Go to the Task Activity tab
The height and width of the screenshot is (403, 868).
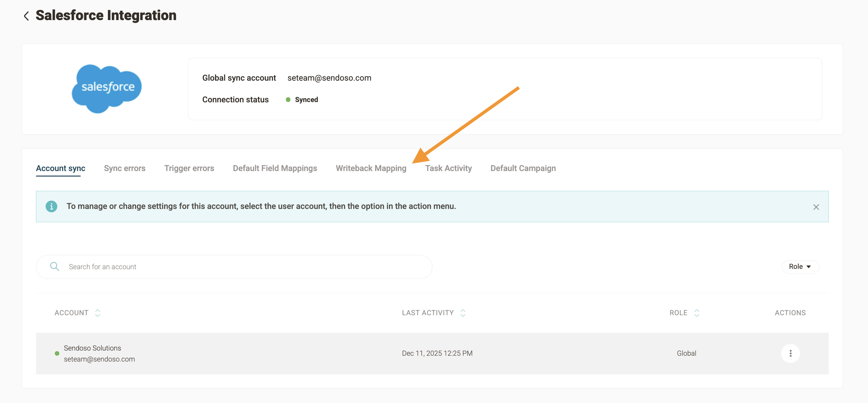tap(448, 168)
